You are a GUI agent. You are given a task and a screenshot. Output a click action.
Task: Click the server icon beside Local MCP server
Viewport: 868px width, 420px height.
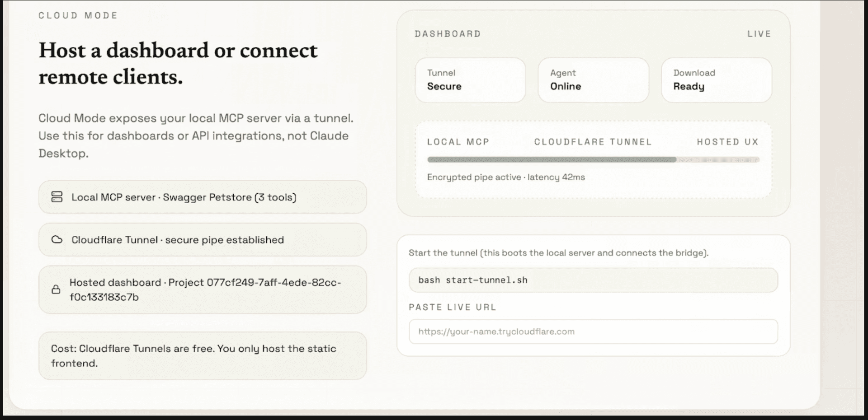click(x=57, y=197)
